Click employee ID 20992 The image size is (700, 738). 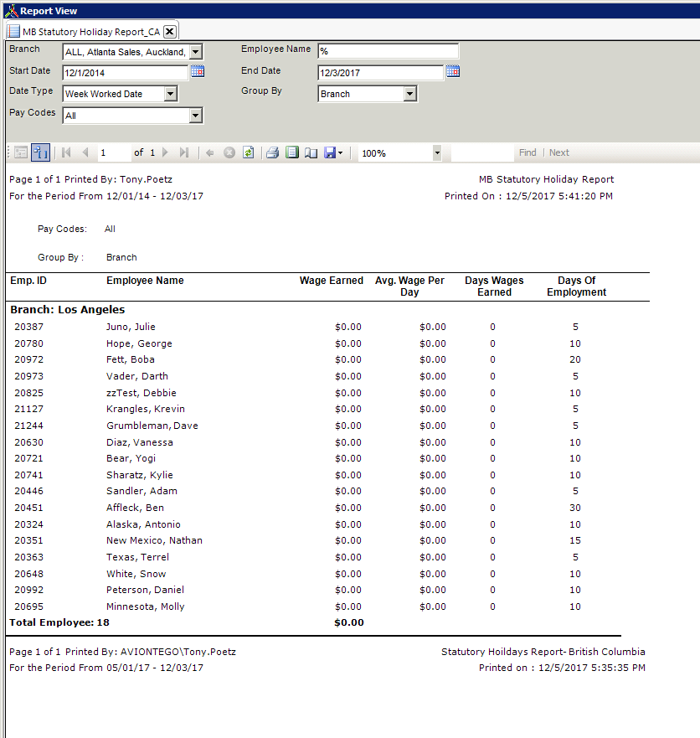pyautogui.click(x=28, y=590)
